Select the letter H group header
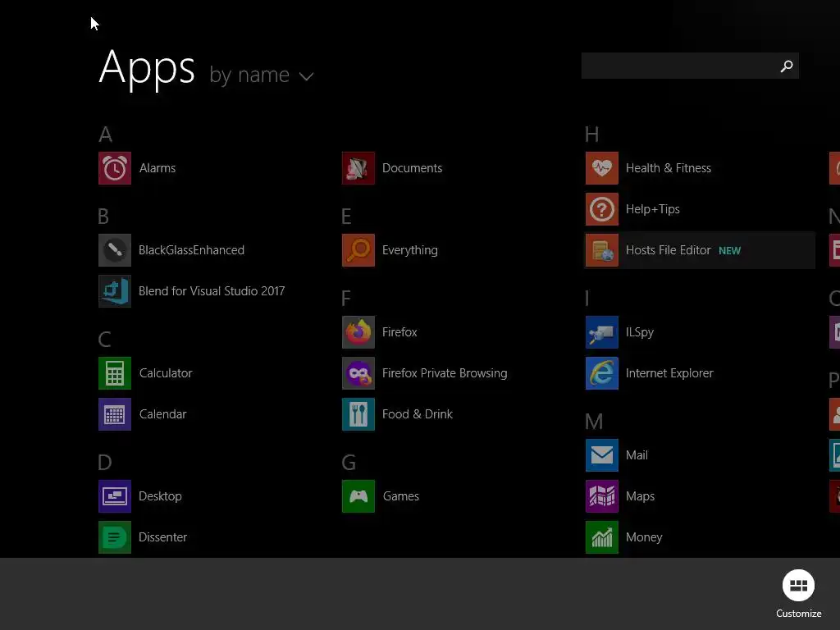Image resolution: width=840 pixels, height=630 pixels. pyautogui.click(x=592, y=135)
